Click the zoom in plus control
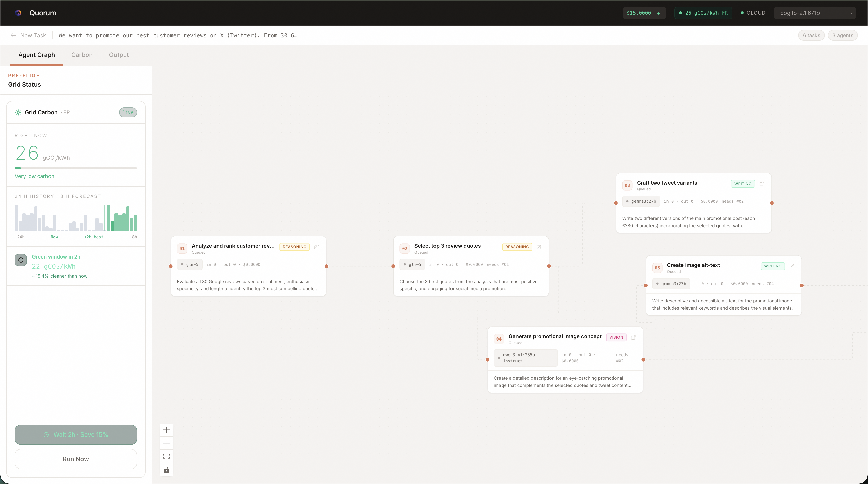The image size is (868, 484). coord(166,430)
